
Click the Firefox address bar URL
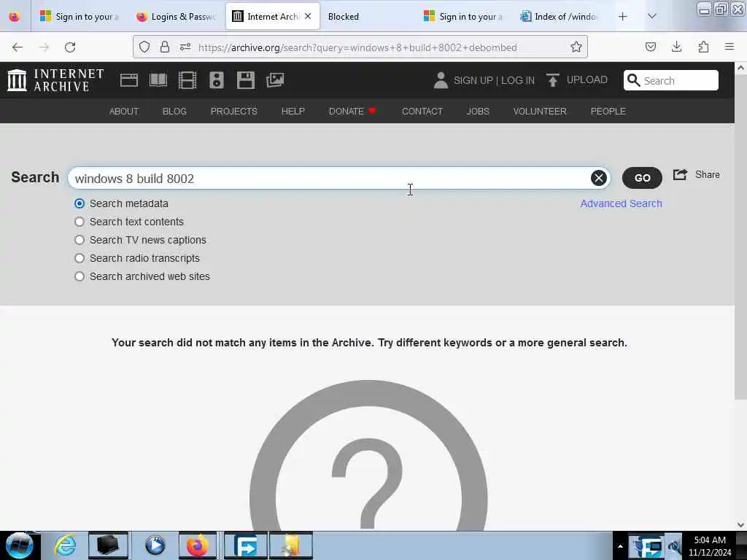357,47
